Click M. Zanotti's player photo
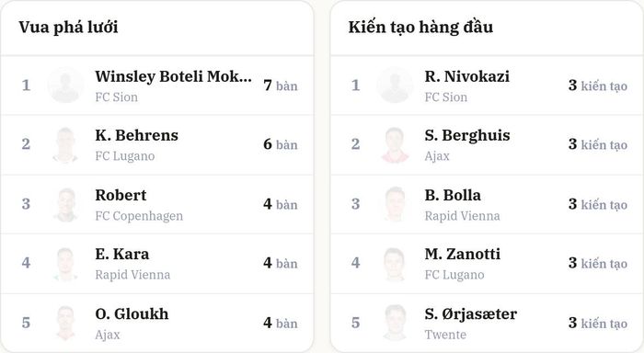 (395, 264)
